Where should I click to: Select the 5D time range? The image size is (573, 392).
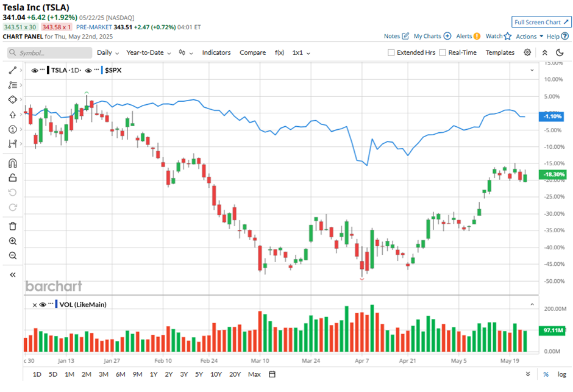(x=53, y=374)
